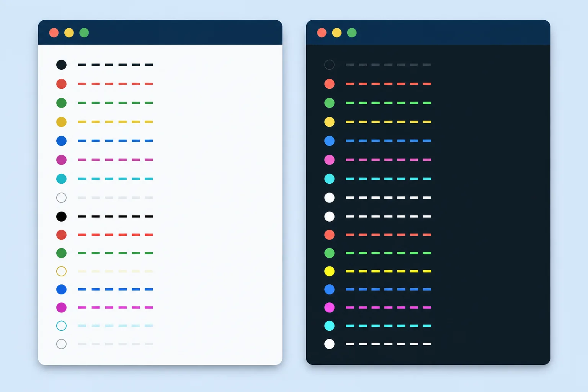Choose the upper magenta swatch in light window
This screenshot has width=588, height=392.
tap(61, 160)
